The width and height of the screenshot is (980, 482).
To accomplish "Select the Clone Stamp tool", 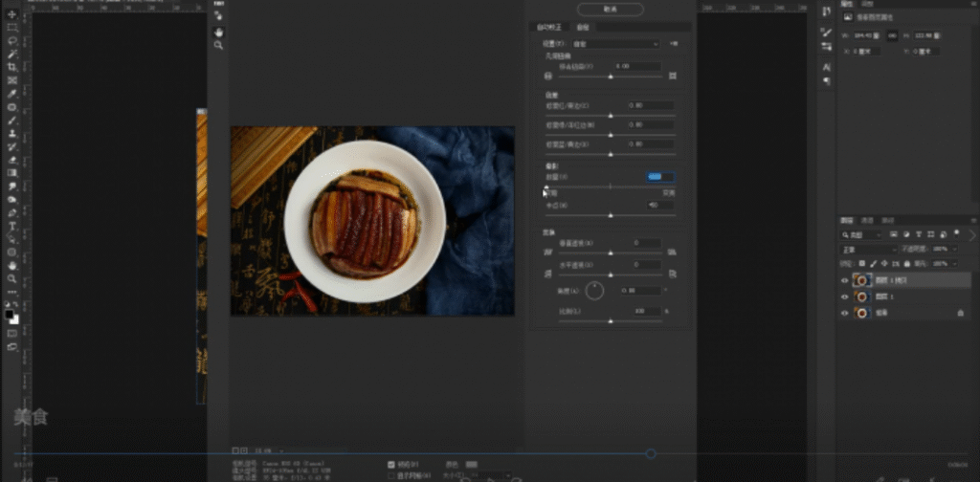I will pos(11,133).
